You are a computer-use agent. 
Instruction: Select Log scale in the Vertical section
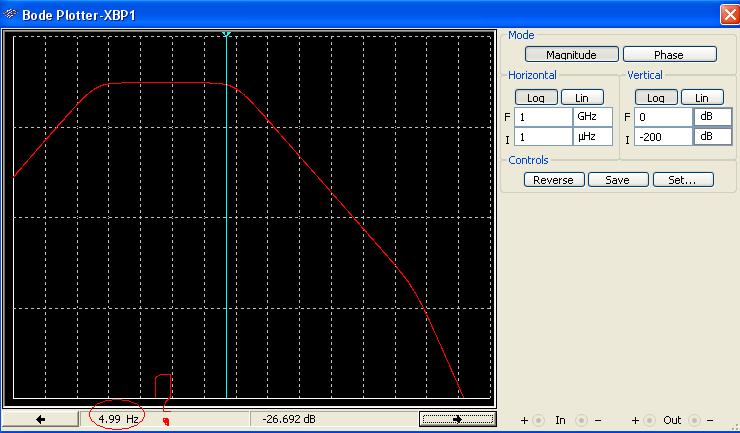pos(655,97)
